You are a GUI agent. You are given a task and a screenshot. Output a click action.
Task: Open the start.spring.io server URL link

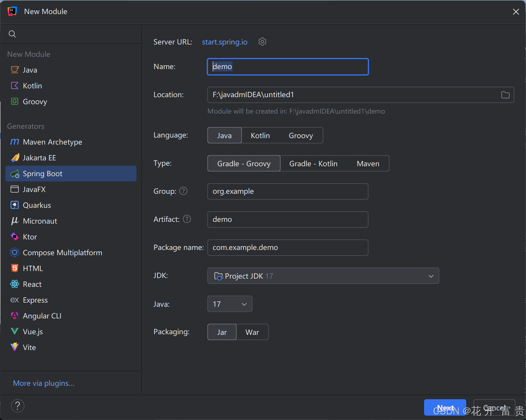coord(225,42)
